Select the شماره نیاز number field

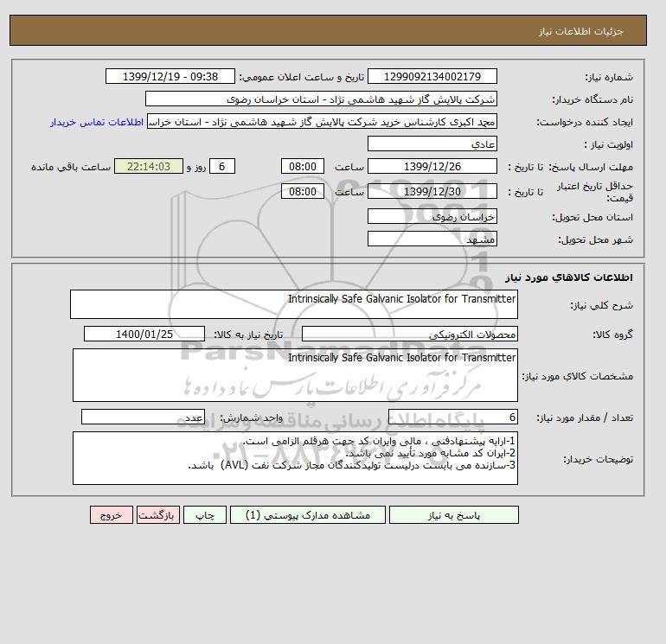tap(432, 76)
